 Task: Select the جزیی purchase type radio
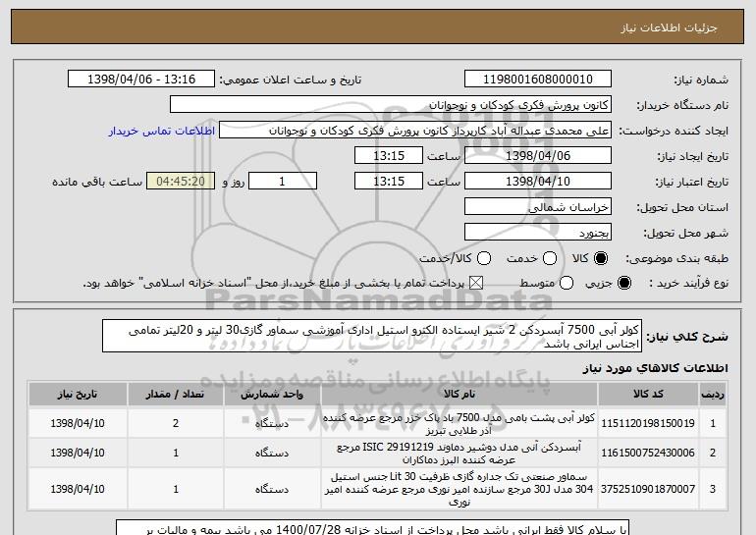(x=624, y=284)
